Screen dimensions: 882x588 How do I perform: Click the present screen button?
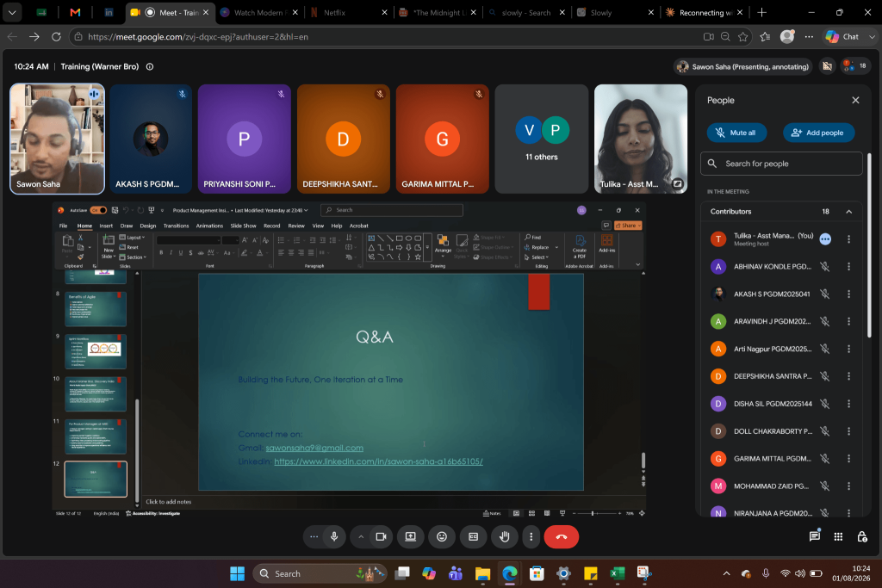click(x=411, y=537)
